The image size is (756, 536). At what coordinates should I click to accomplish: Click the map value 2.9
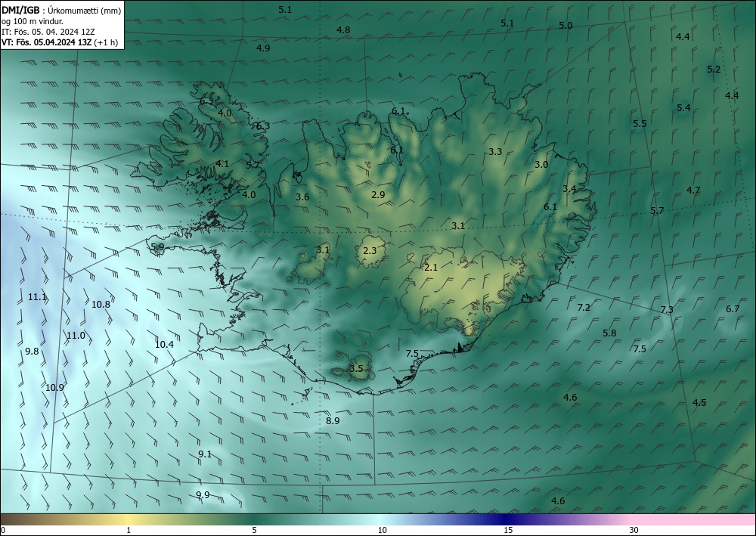pos(379,195)
